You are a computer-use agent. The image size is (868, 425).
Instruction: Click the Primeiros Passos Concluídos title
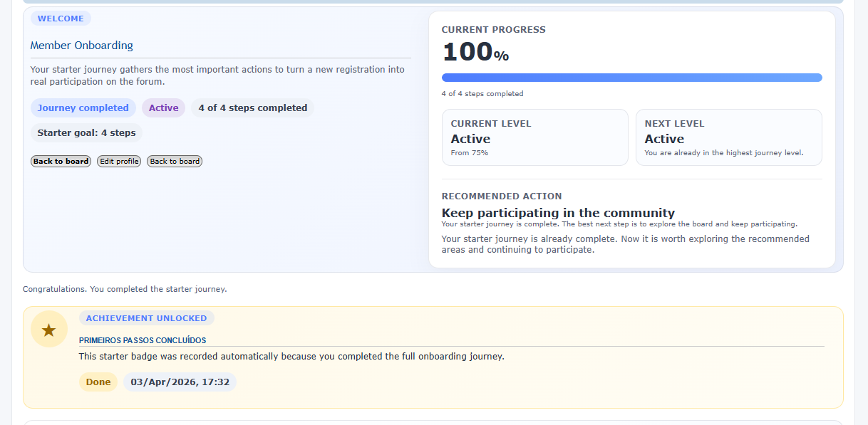click(x=143, y=340)
